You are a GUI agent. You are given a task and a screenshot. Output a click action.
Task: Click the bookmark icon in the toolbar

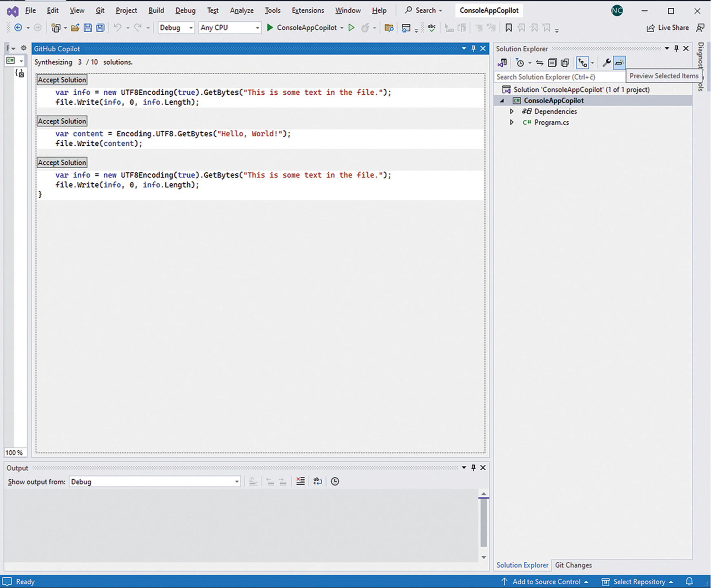509,28
